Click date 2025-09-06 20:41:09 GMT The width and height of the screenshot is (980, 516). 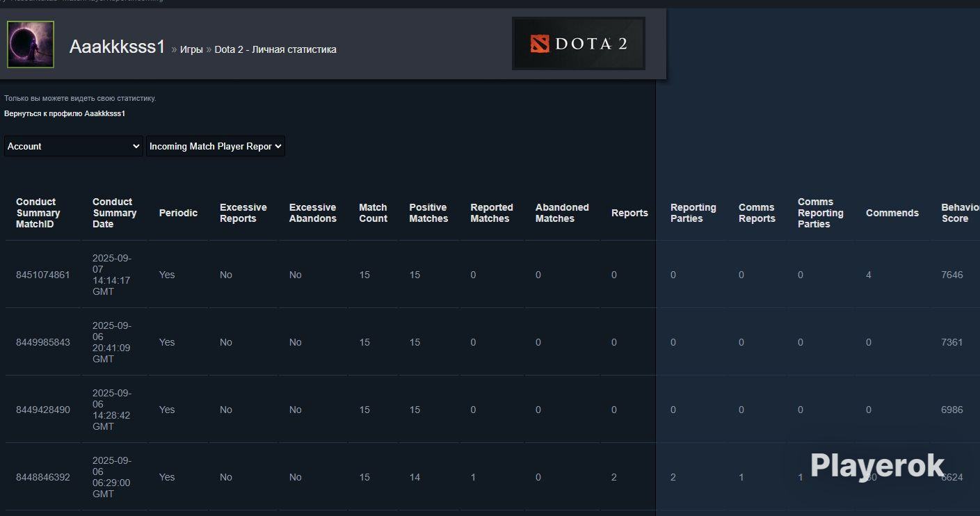pos(112,342)
